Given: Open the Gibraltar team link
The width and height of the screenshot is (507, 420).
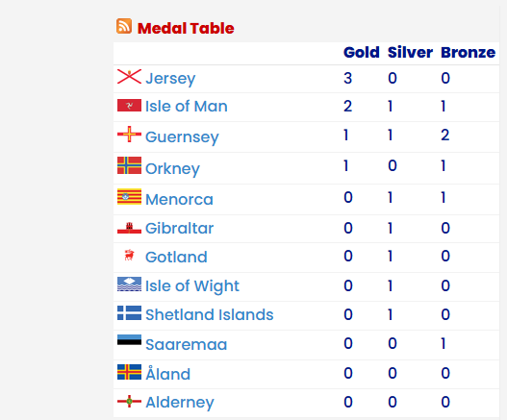Looking at the screenshot, I should (x=180, y=228).
